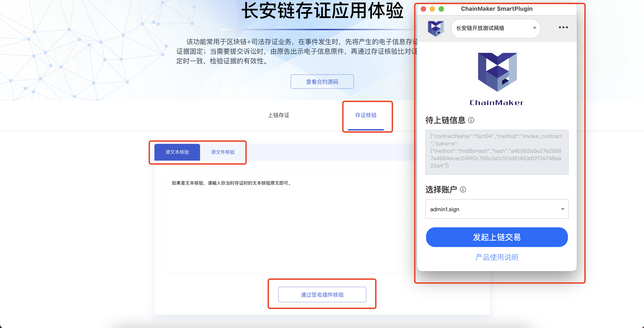Click the account dropdown arrow
Viewport: 644px width, 328px height.
563,209
